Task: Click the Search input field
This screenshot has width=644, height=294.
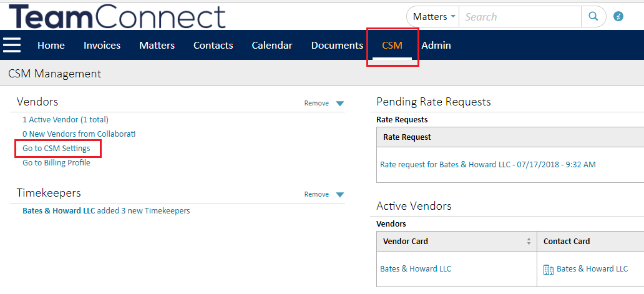Action: pyautogui.click(x=520, y=16)
